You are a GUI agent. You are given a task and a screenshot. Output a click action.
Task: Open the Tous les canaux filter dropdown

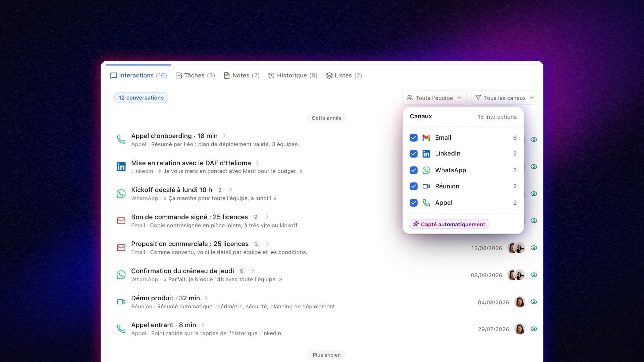[505, 98]
